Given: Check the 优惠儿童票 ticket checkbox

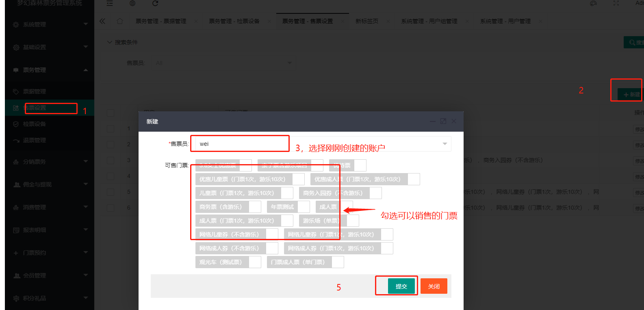Looking at the screenshot, I should click(298, 179).
